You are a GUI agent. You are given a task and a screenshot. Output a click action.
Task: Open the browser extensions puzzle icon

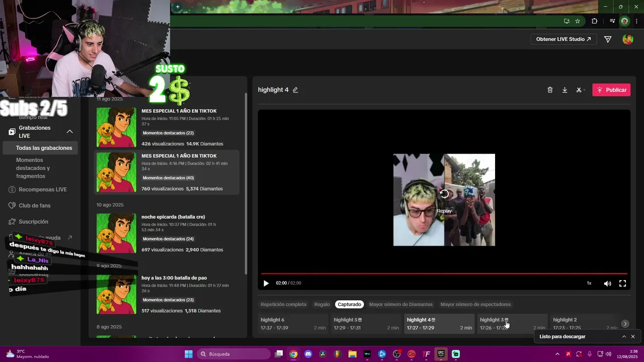(595, 21)
